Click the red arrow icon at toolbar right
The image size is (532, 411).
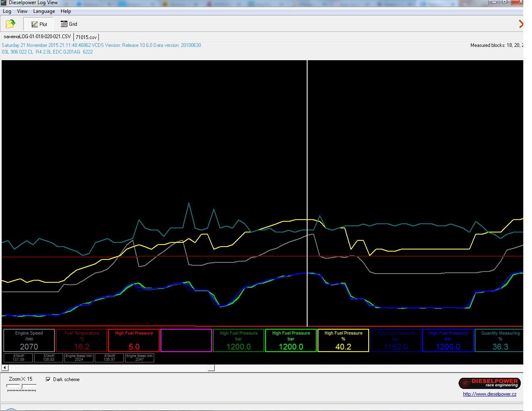pos(521,24)
